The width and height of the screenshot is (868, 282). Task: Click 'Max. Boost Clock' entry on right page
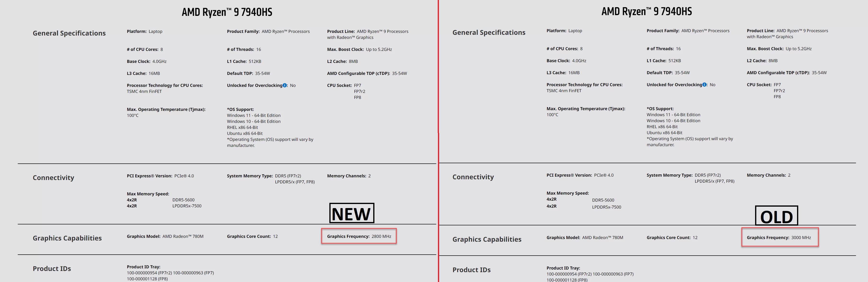(x=779, y=48)
